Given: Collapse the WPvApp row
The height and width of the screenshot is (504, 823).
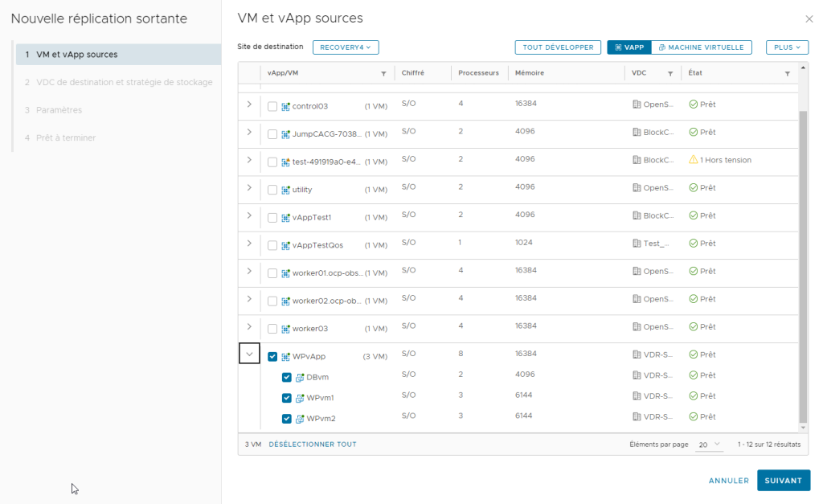Looking at the screenshot, I should coord(249,354).
